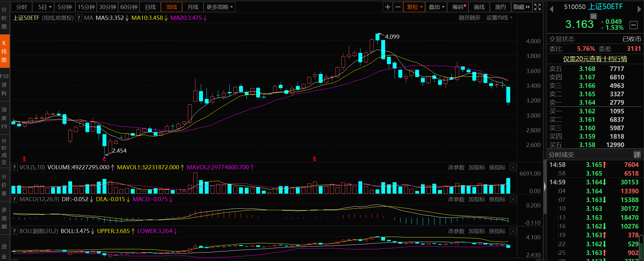Viewport: 644px width, 261px height.
Task: Open 叠加 dropdown
Action: 436,7
